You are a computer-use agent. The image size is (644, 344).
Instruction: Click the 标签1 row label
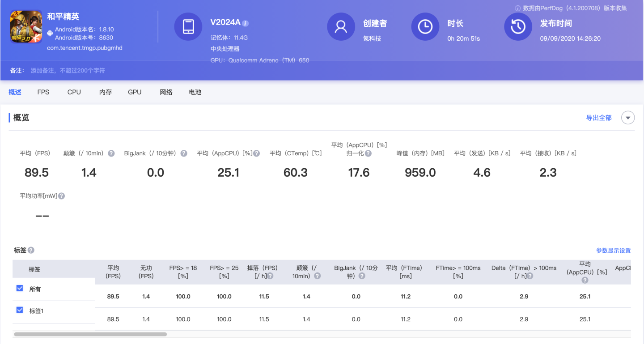click(36, 310)
